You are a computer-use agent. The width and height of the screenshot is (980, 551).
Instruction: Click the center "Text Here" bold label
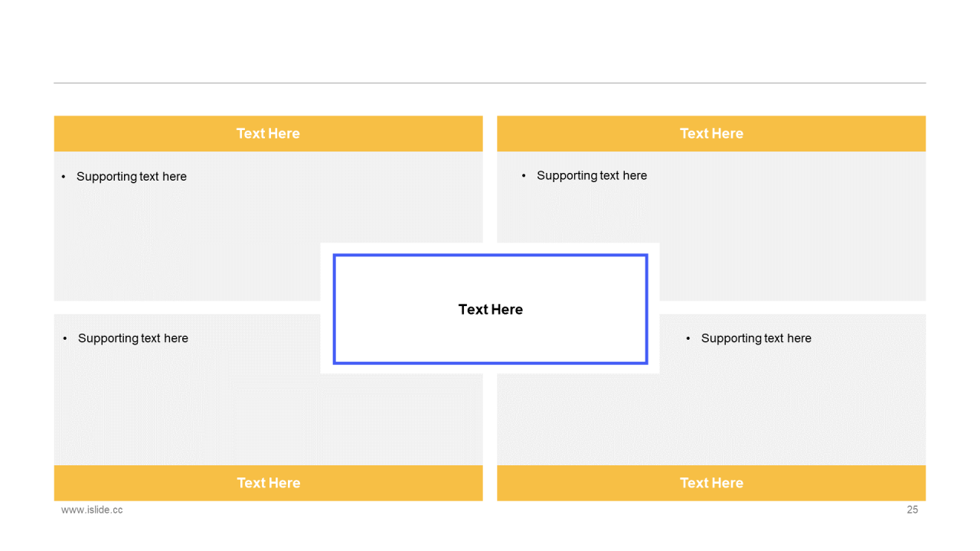point(491,309)
